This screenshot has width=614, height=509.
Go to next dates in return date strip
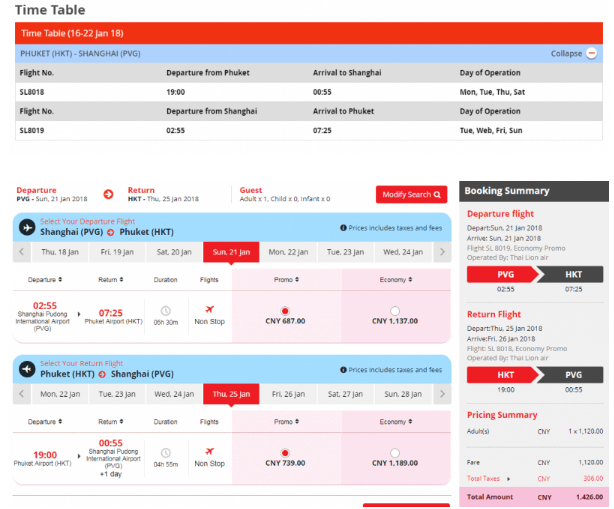[x=442, y=394]
